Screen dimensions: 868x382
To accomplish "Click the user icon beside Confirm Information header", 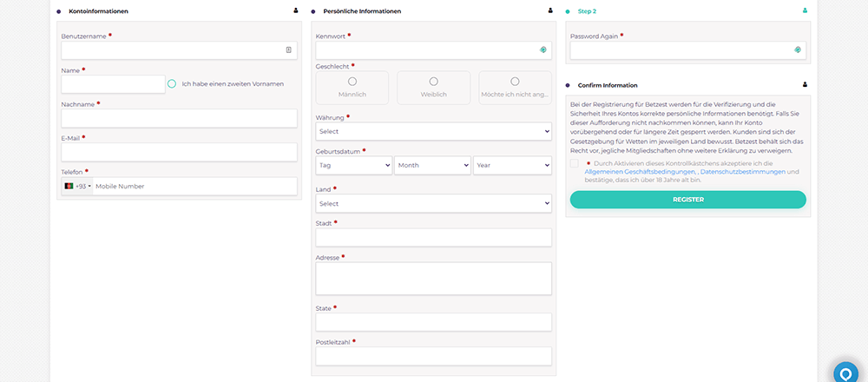I will [805, 85].
